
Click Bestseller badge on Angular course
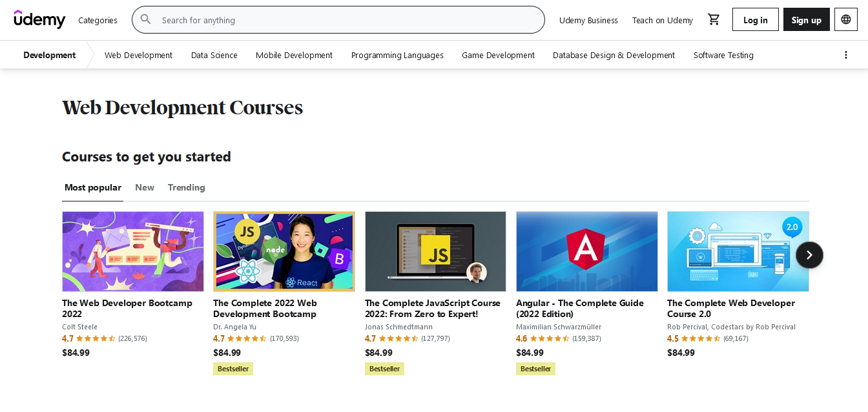[x=535, y=369]
